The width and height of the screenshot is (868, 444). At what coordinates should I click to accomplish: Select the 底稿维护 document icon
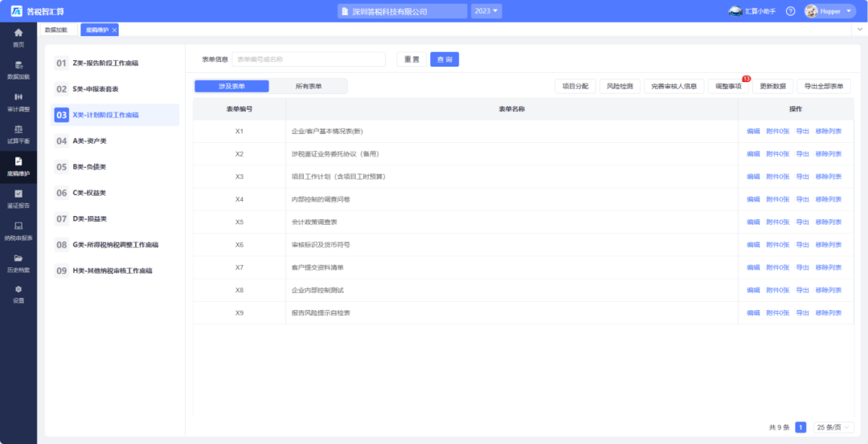point(18,161)
